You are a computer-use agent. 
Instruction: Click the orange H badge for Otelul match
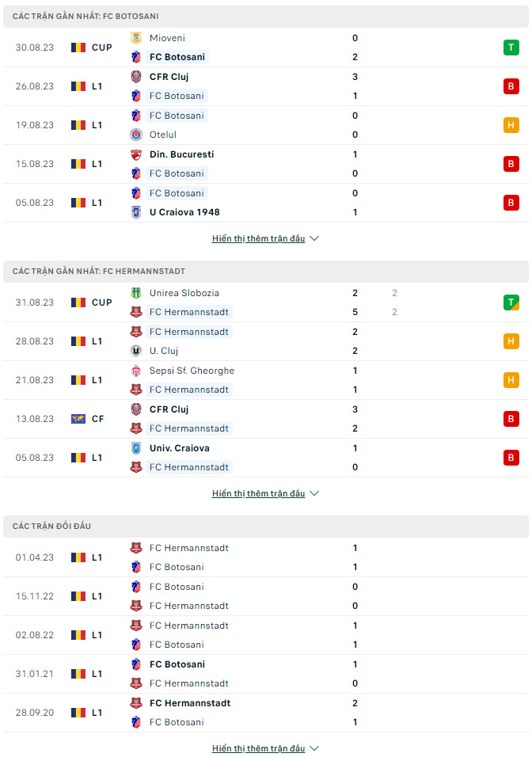coord(511,125)
